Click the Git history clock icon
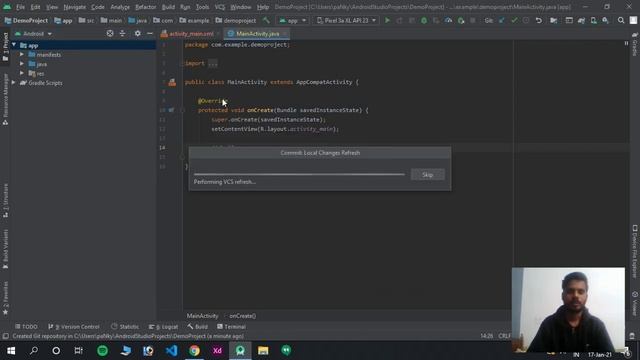 click(x=526, y=20)
